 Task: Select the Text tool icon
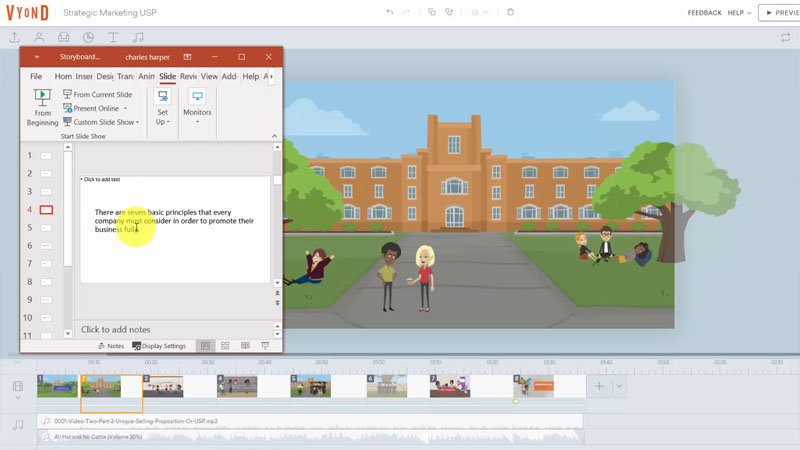(x=112, y=38)
